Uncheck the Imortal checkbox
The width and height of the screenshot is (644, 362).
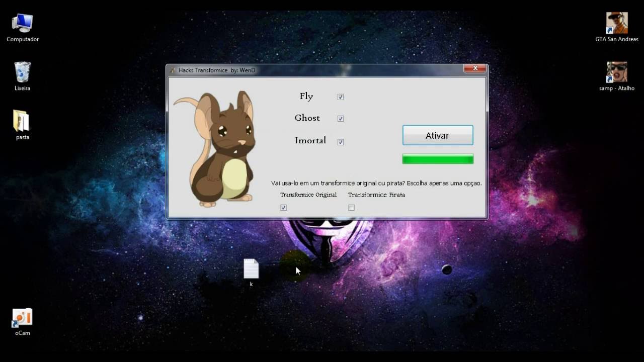341,142
